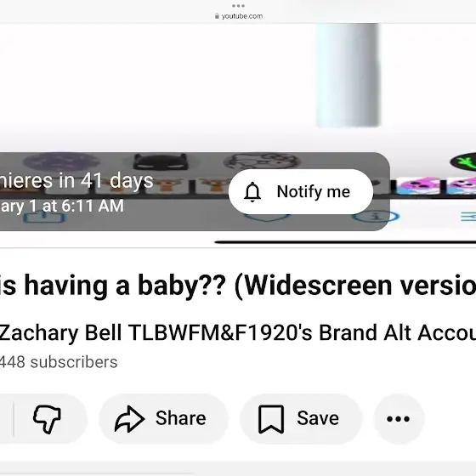Click the Share button label
The width and height of the screenshot is (476, 476).
click(181, 418)
